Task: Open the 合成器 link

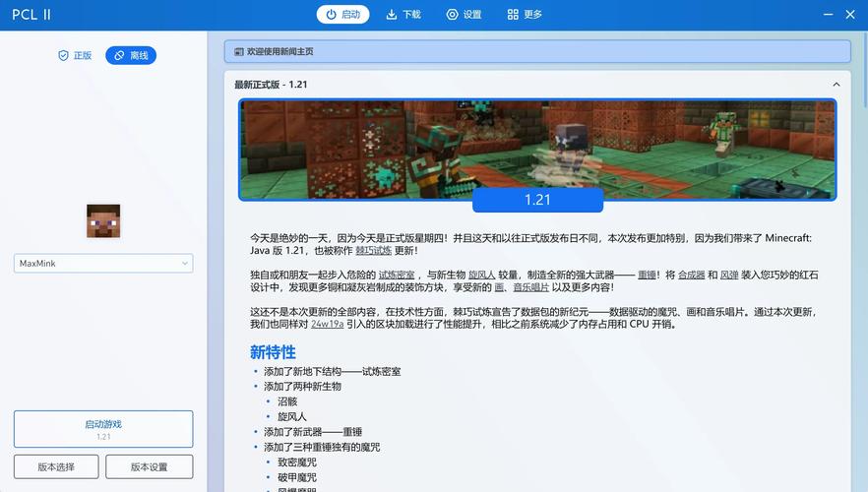Action: pos(692,276)
